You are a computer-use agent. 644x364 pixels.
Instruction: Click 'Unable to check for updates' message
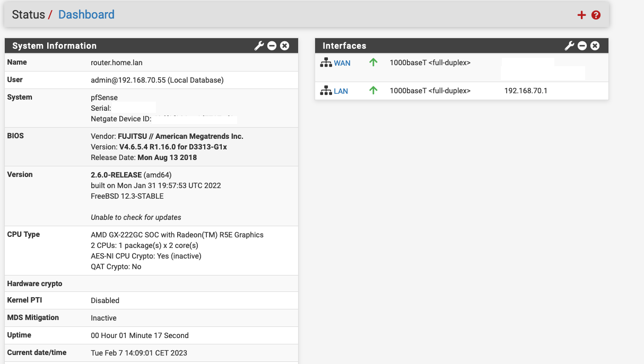[x=136, y=217]
